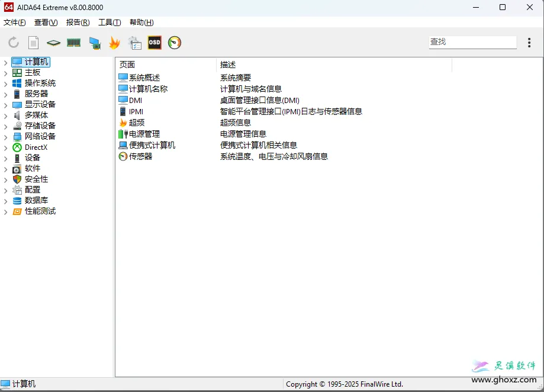The width and height of the screenshot is (544, 392).
Task: Click the memory module toolbar icon
Action: (x=74, y=43)
